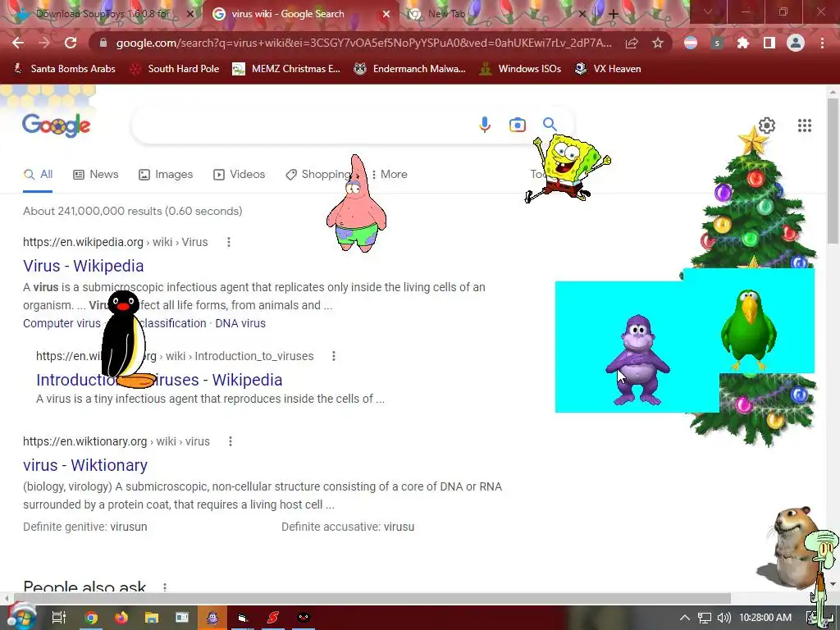Screen dimensions: 840x630
Task: Close the virus wiki Google Search tab
Action: pos(386,15)
